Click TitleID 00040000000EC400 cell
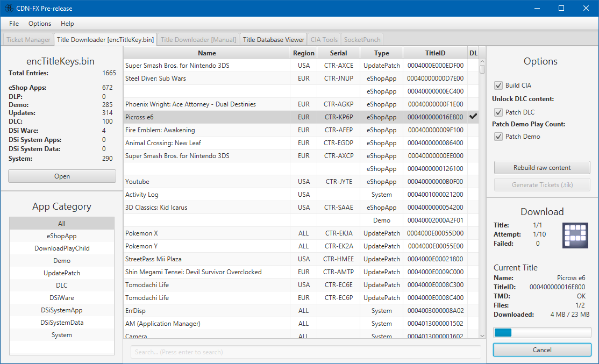The image size is (599, 364). point(435,91)
